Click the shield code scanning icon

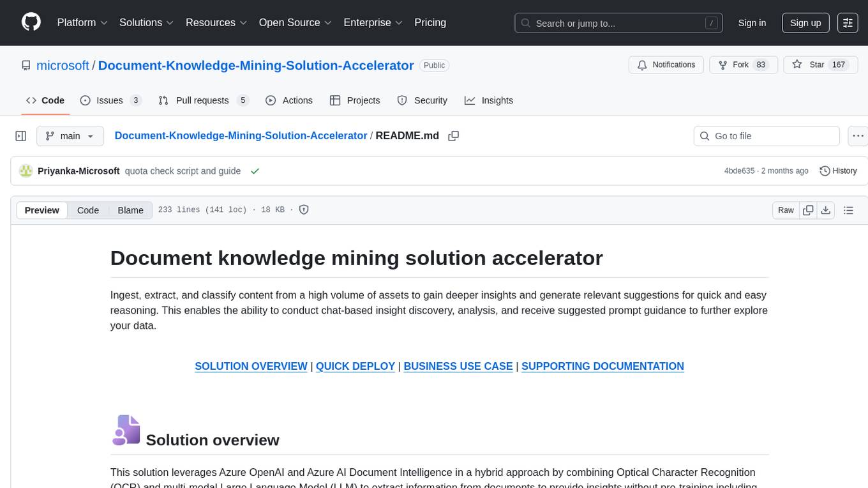pos(304,210)
